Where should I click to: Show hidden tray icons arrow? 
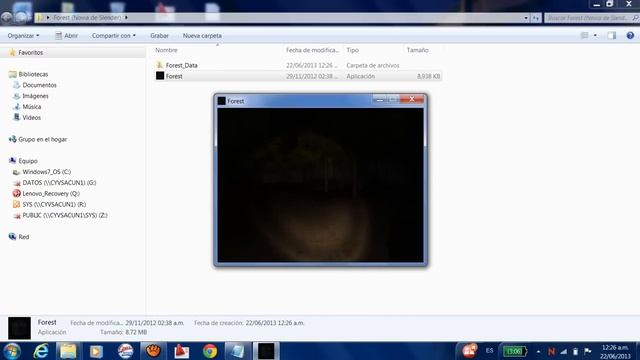(x=538, y=351)
